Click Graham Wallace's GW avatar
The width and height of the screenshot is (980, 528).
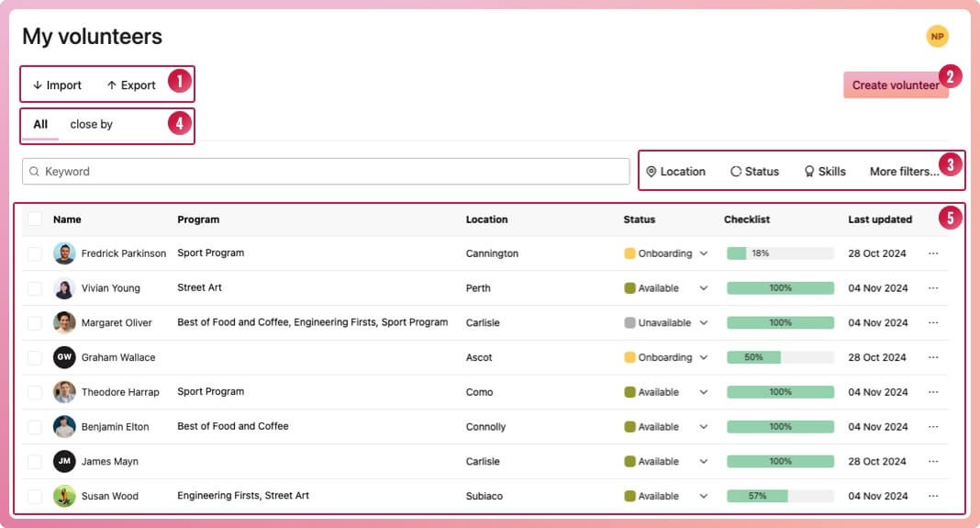click(64, 357)
